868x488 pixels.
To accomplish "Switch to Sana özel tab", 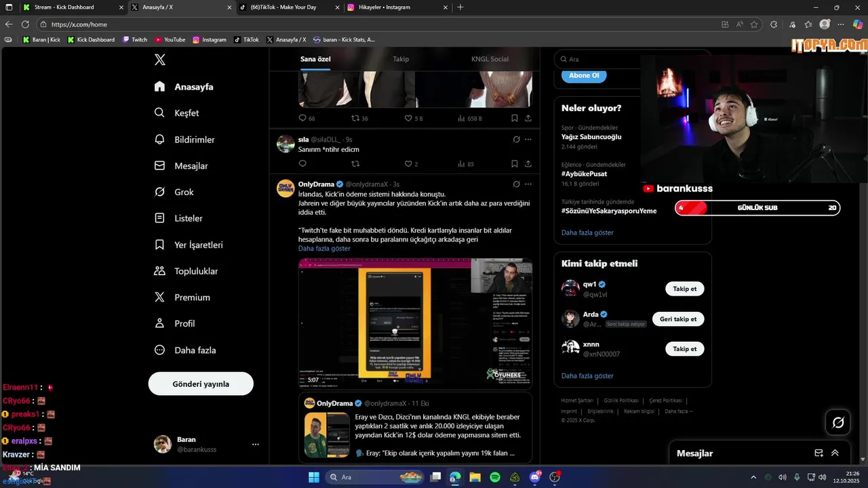I will (x=315, y=59).
